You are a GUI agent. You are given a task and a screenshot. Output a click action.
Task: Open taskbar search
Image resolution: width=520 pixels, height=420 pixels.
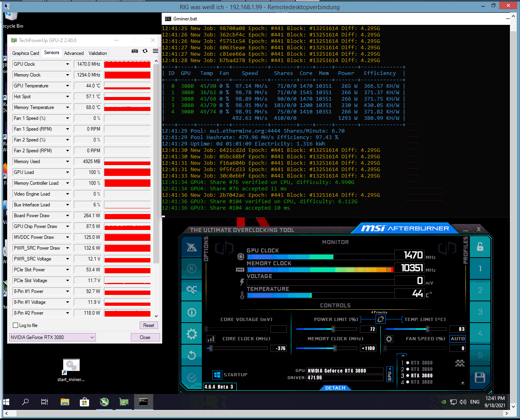pyautogui.click(x=25, y=402)
